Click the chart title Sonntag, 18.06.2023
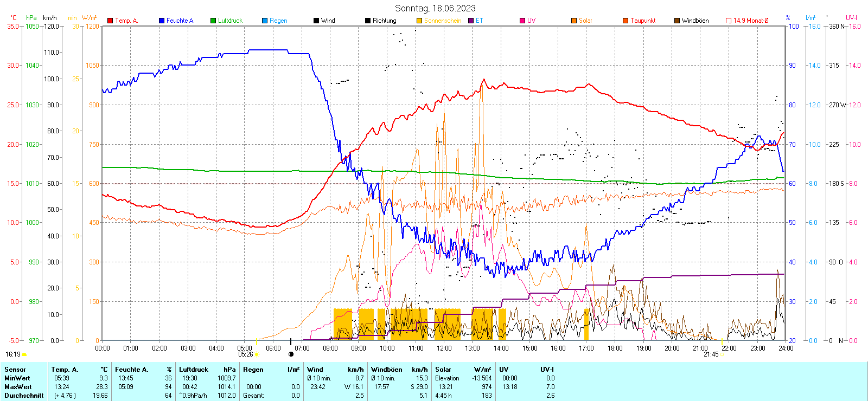The width and height of the screenshot is (868, 401). [435, 8]
